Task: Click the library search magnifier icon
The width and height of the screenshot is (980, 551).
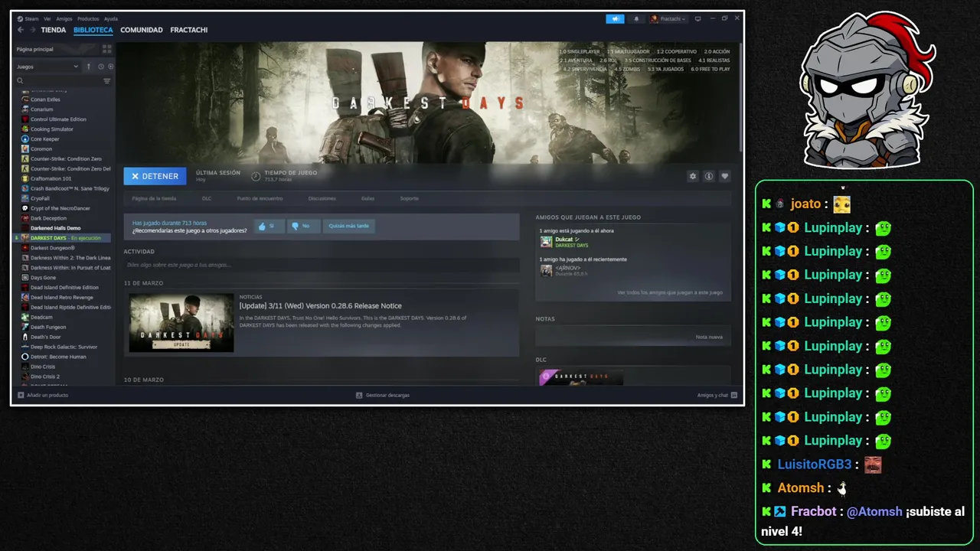Action: 21,80
